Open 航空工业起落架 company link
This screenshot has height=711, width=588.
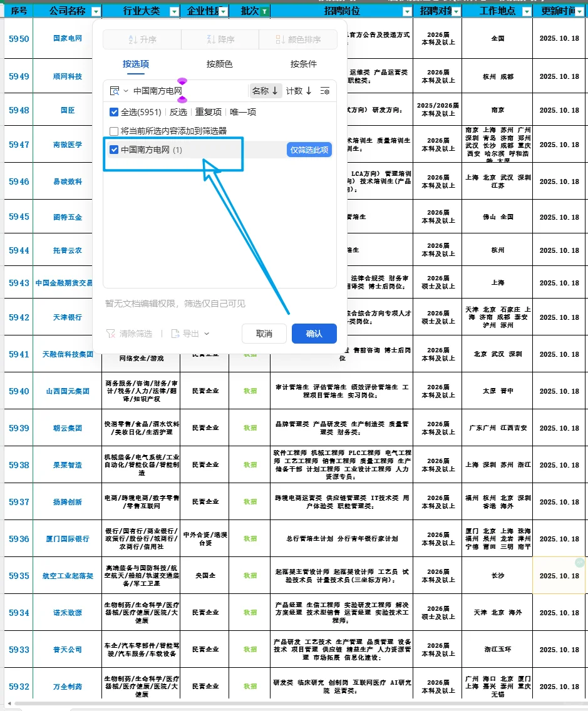click(x=68, y=576)
